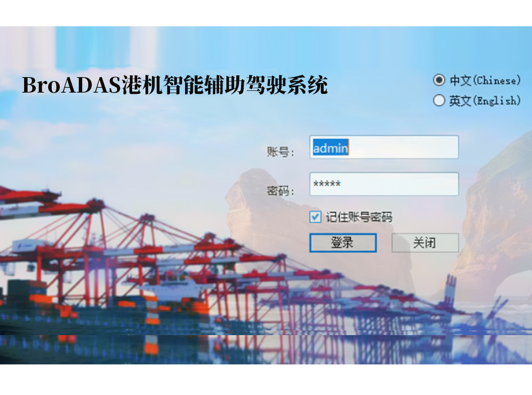Click the highlighted admin text
This screenshot has width=532, height=395.
pyautogui.click(x=331, y=148)
